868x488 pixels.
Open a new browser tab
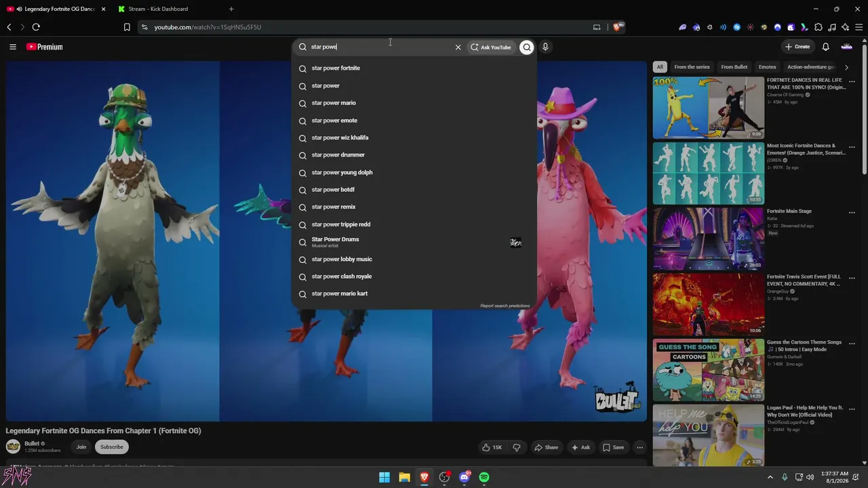(x=231, y=9)
